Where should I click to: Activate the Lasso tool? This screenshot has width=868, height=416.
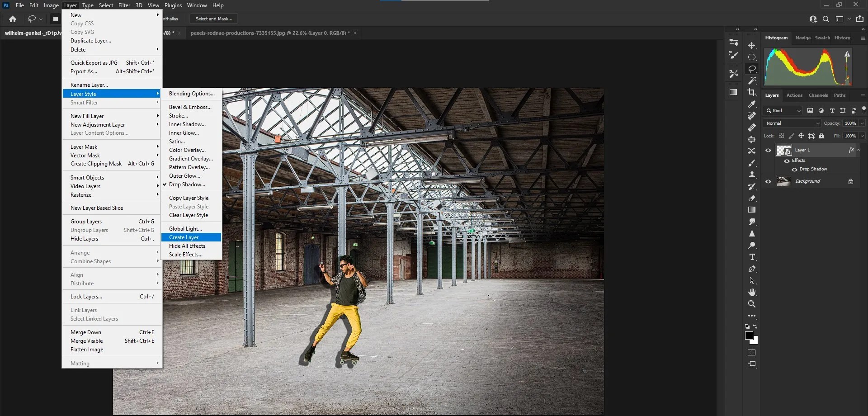point(751,68)
